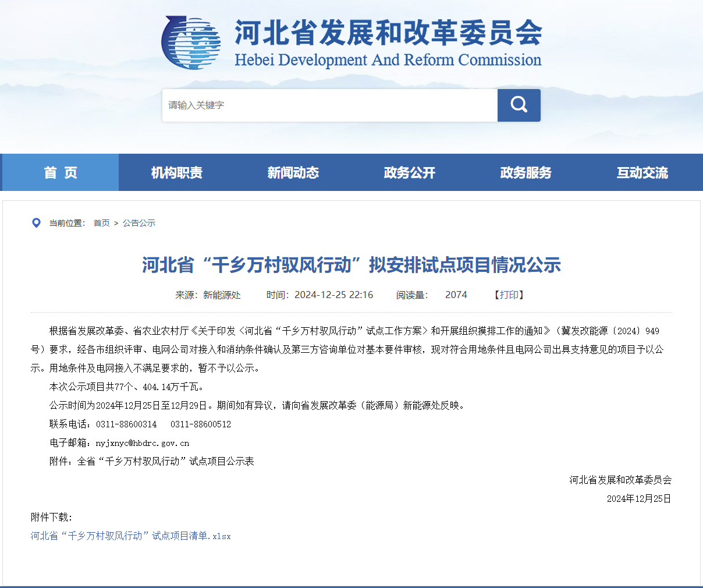
Task: Click the 当前位置 label
Action: tap(67, 223)
